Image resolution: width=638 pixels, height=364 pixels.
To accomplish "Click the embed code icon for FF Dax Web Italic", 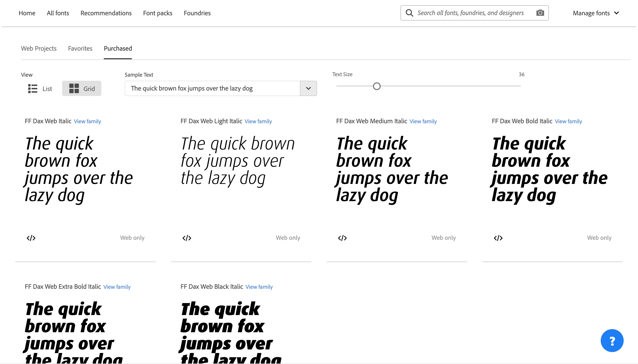I will [31, 238].
